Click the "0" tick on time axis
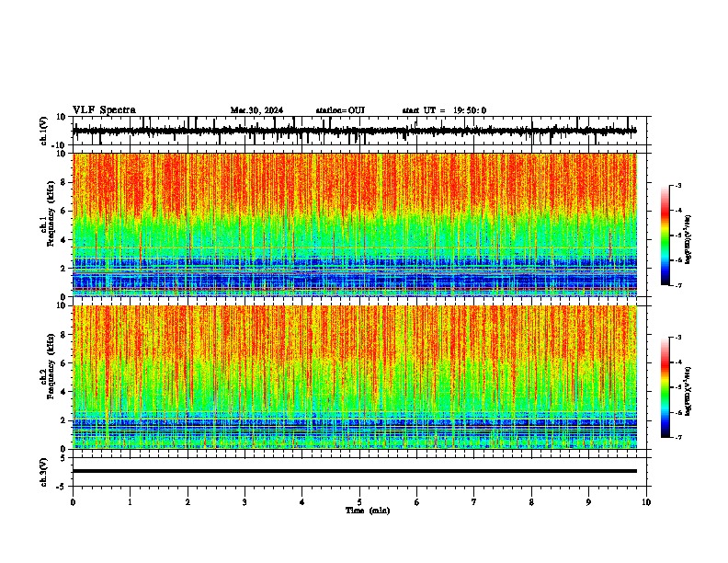The width and height of the screenshot is (728, 563). point(73,502)
